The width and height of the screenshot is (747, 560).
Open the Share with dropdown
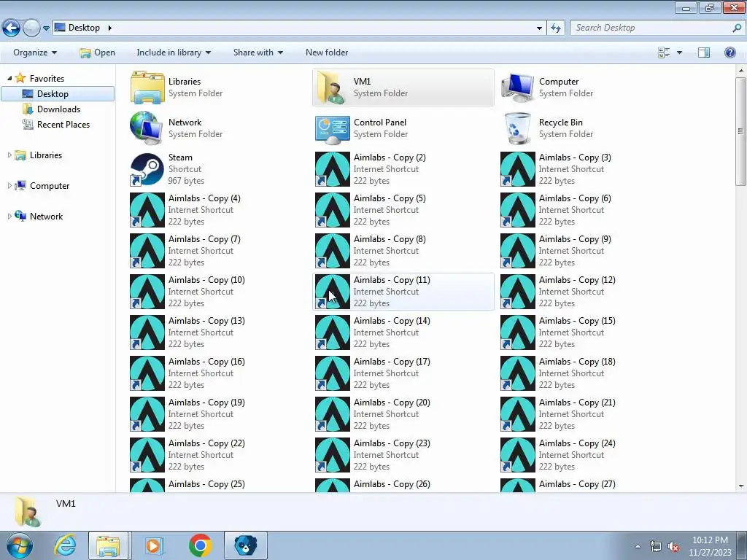(x=258, y=52)
